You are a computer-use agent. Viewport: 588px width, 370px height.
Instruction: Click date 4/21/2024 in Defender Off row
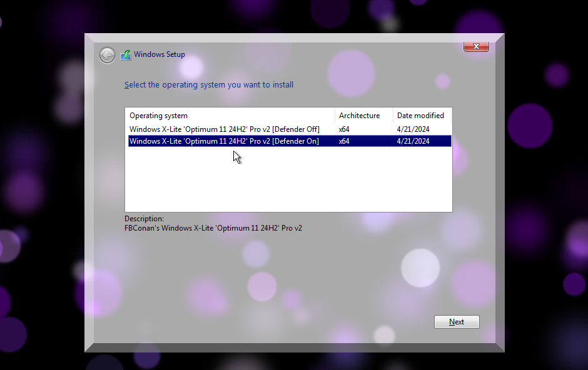[413, 129]
